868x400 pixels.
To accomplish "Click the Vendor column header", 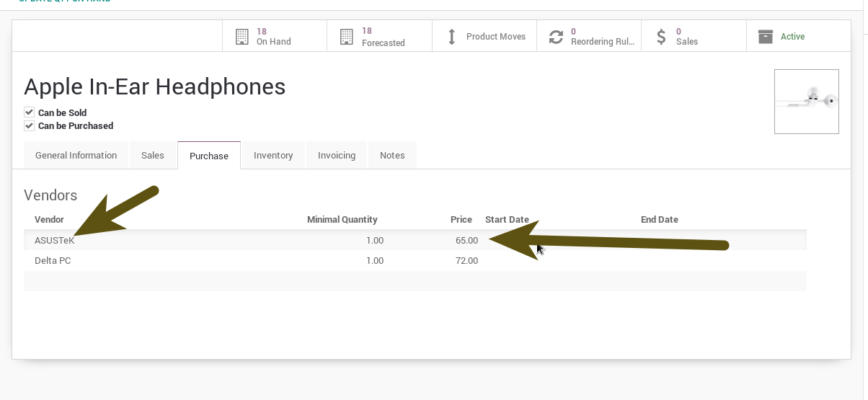I will click(x=50, y=220).
